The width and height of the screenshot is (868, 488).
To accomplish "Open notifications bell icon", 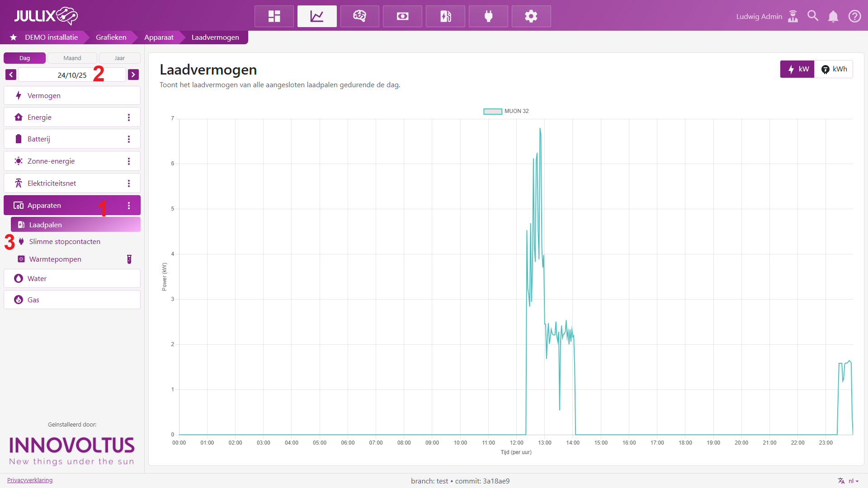I will (833, 16).
